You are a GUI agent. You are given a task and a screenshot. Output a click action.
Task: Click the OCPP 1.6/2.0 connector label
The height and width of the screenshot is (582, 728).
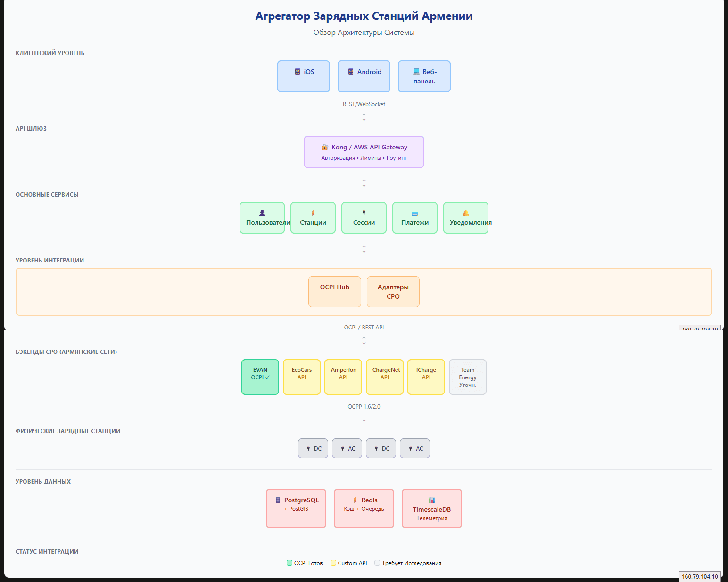coord(364,407)
